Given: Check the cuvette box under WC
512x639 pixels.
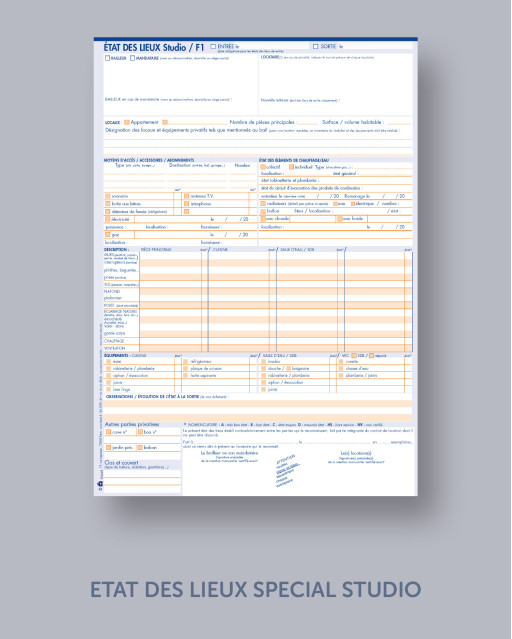Looking at the screenshot, I should point(341,361).
